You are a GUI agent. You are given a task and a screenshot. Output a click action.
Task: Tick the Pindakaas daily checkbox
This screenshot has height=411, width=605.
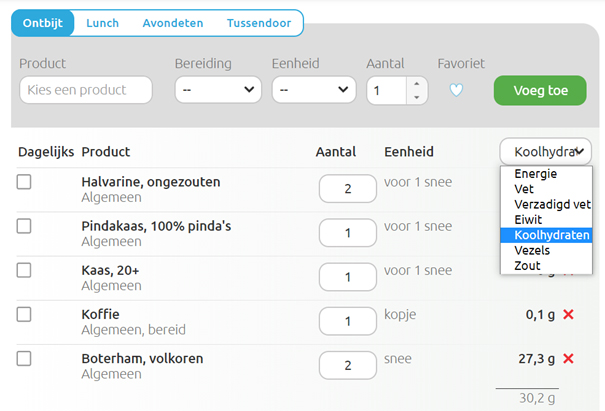[24, 226]
